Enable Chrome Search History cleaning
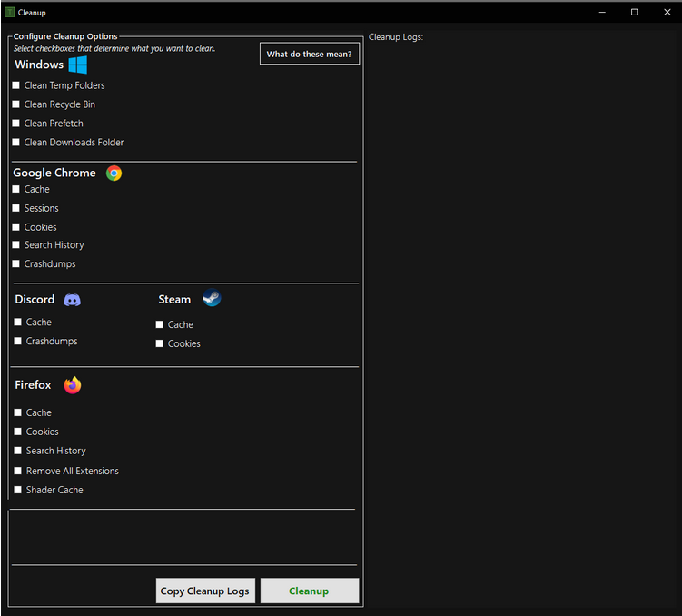This screenshot has width=682, height=616. pyautogui.click(x=16, y=245)
